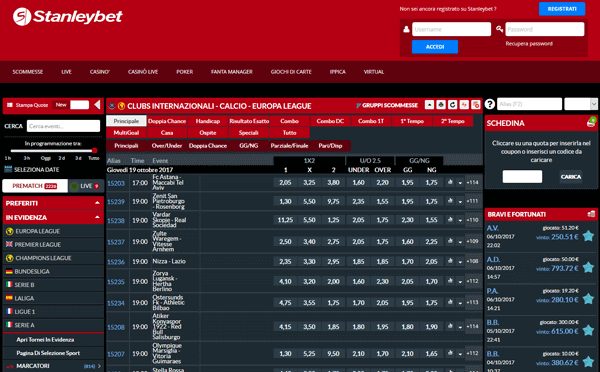Click the user icon beside Username field
The width and height of the screenshot is (600, 372).
click(406, 29)
